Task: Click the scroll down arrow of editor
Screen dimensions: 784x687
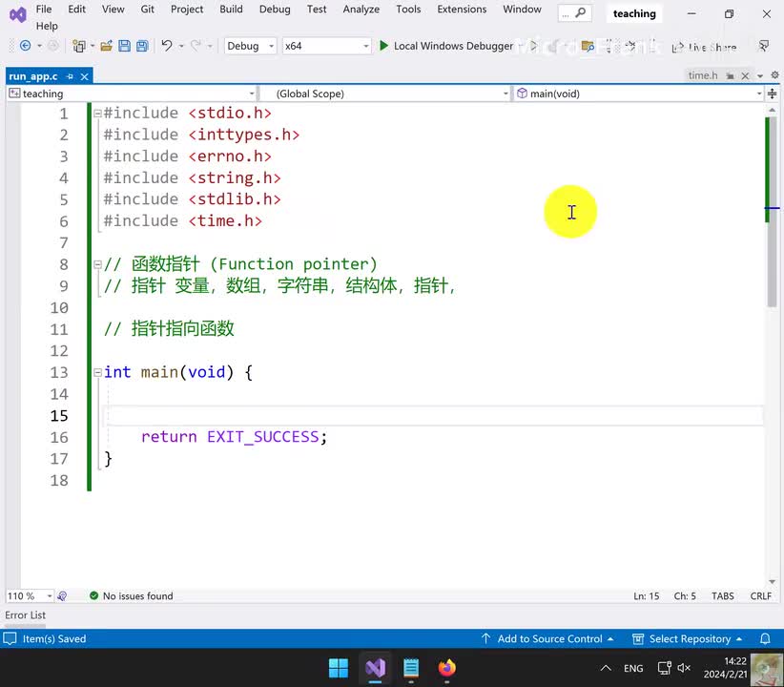Action: 772,582
